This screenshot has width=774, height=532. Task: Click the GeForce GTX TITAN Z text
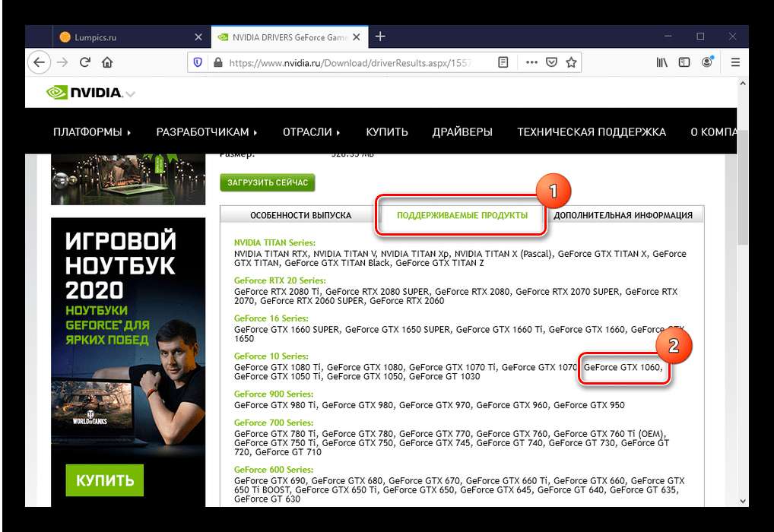439,263
